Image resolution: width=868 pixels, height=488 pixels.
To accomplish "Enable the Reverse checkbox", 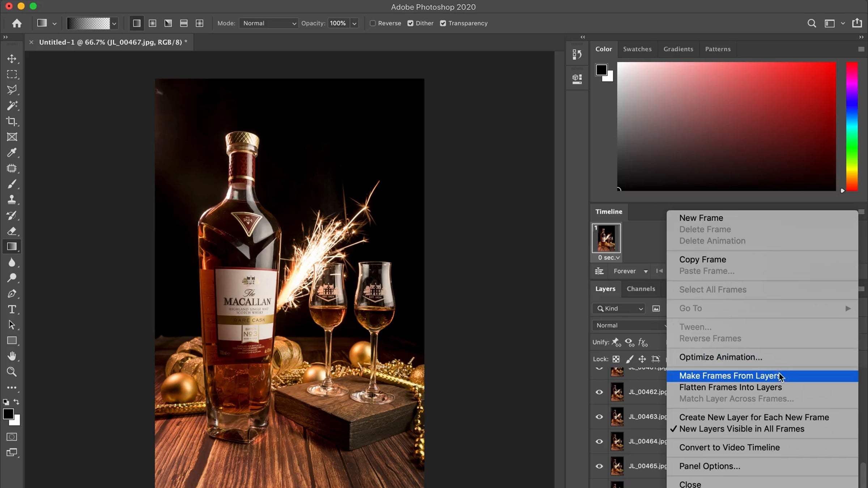I will 373,23.
